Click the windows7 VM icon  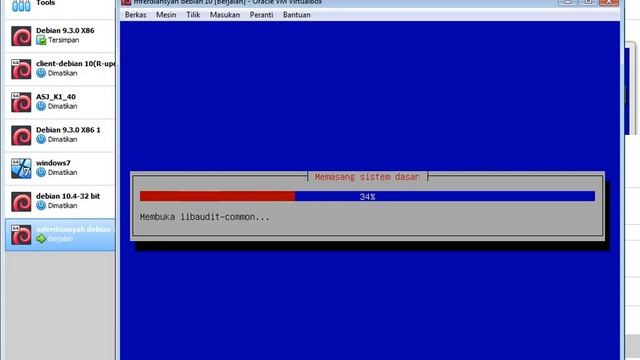pos(21,169)
